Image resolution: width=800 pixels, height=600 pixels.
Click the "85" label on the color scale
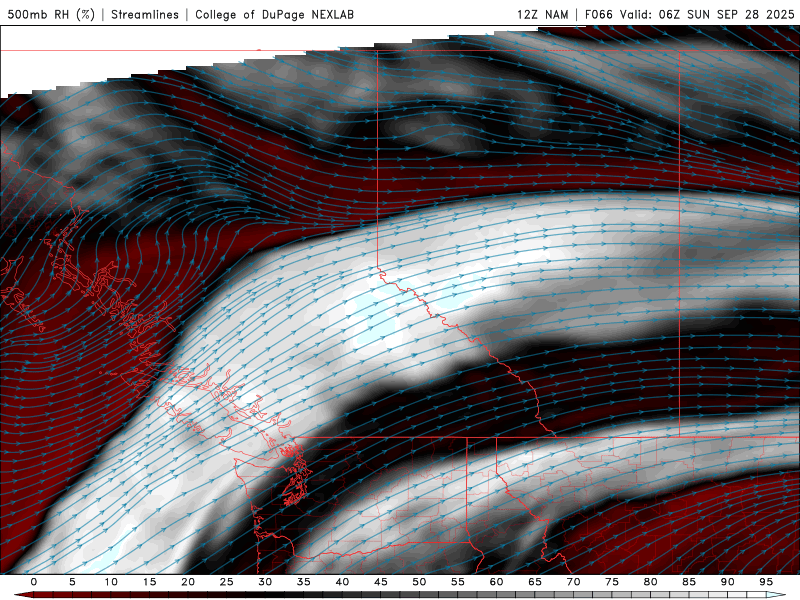[x=689, y=582]
